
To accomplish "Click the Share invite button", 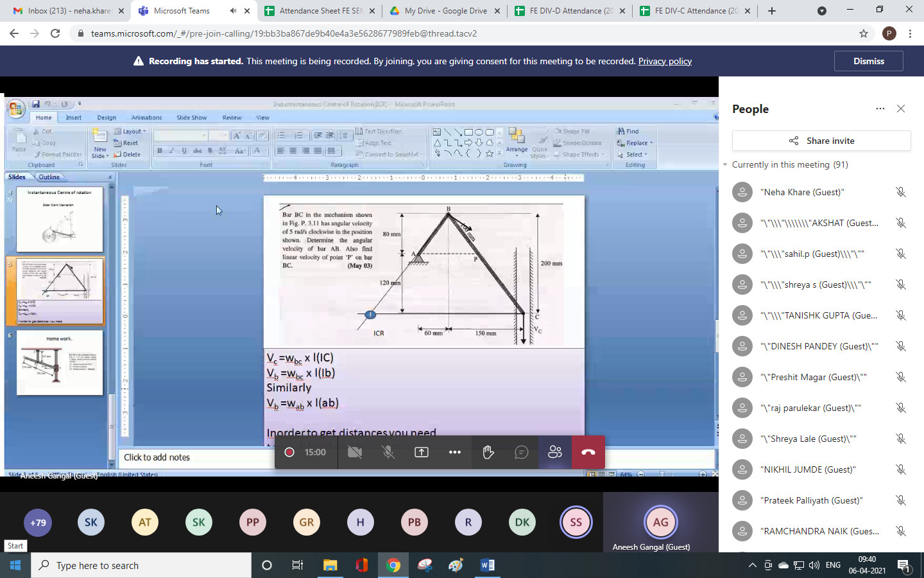I will pos(821,141).
